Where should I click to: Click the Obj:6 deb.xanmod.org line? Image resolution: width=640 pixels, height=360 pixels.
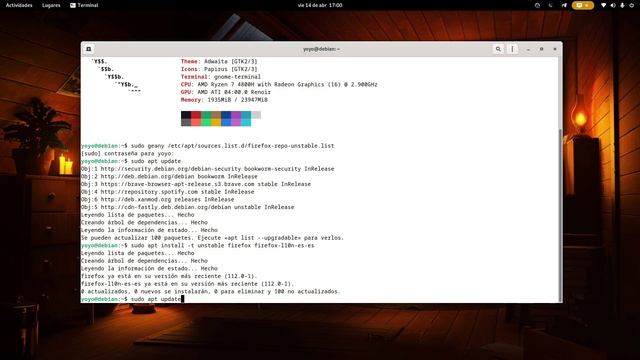[158, 200]
